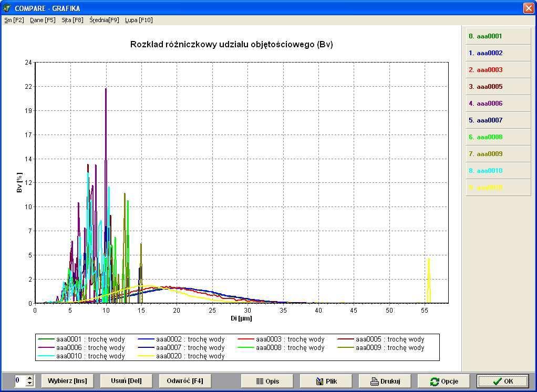Screen dimensions: 537x392
Task: Click the green checkmark icon on OK
Action: pyautogui.click(x=497, y=381)
